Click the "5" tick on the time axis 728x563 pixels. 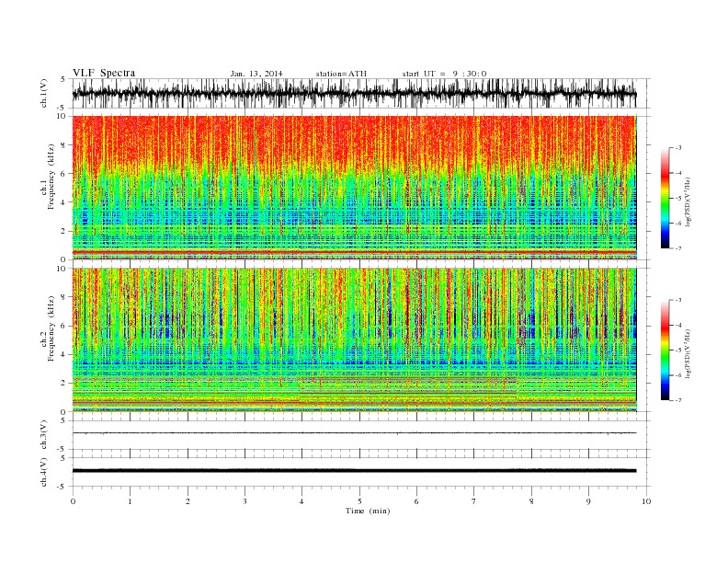point(359,501)
